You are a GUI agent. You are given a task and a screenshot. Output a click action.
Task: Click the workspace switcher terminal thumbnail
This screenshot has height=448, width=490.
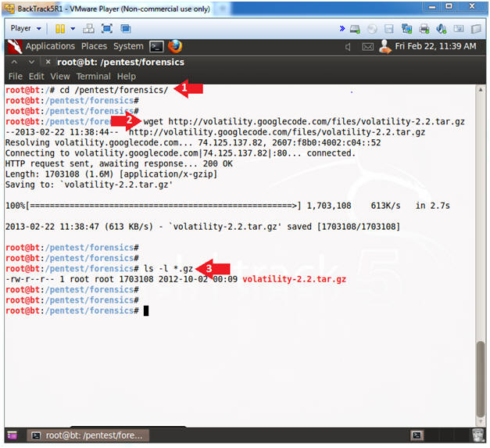(x=417, y=435)
